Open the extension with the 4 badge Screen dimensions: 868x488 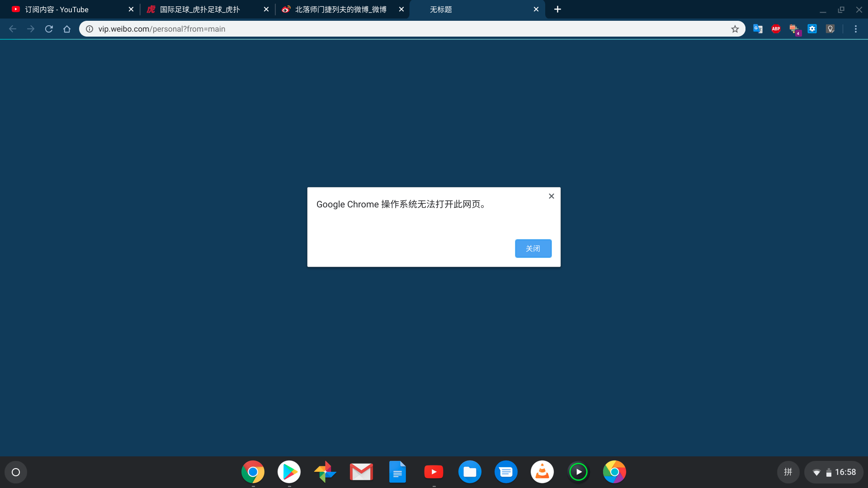[x=794, y=29]
